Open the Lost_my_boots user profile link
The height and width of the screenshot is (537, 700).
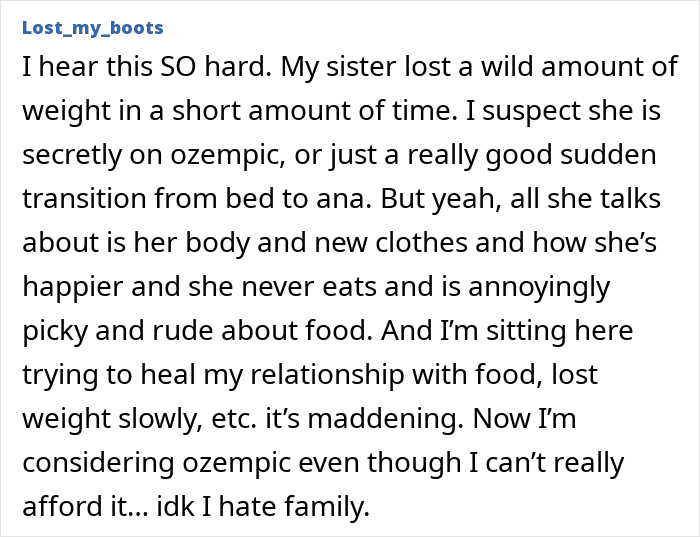[x=92, y=27]
